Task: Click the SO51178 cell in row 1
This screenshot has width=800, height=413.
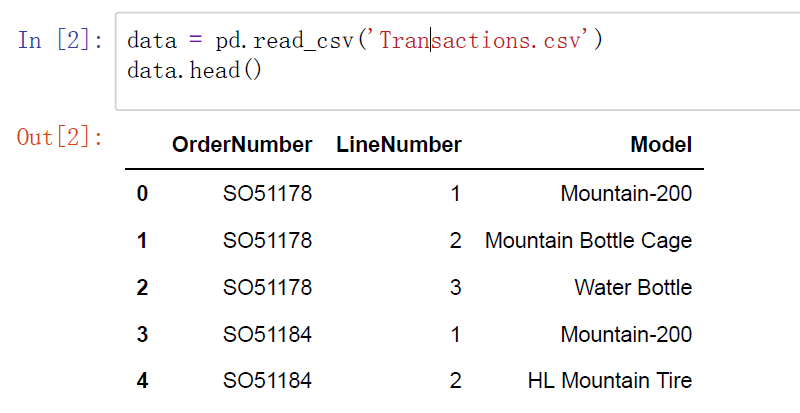Action: [x=267, y=241]
